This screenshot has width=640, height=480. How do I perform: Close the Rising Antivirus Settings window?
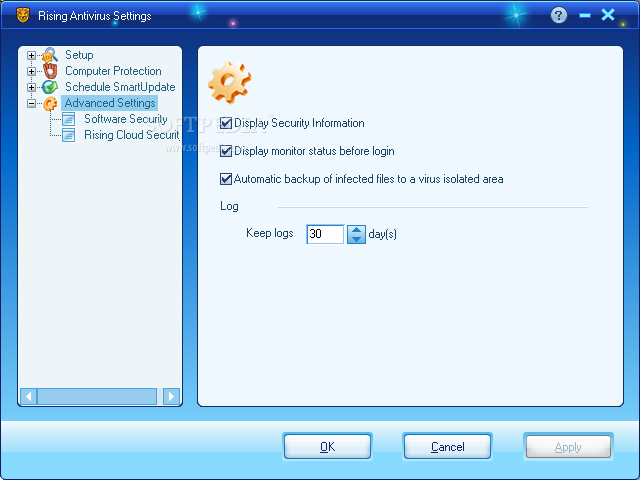pyautogui.click(x=608, y=15)
